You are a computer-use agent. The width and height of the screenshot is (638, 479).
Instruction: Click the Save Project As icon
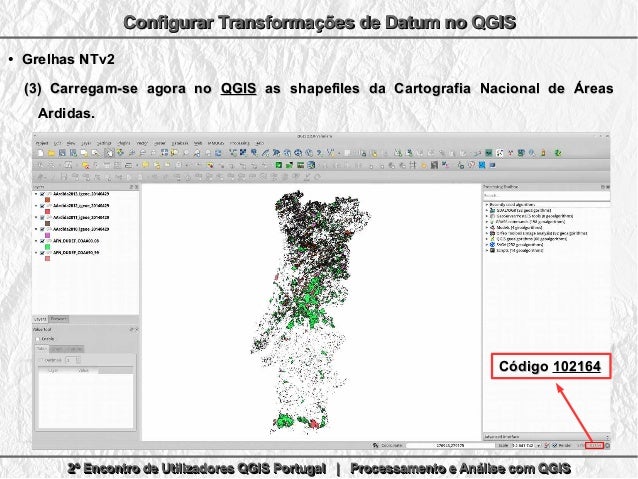point(73,153)
